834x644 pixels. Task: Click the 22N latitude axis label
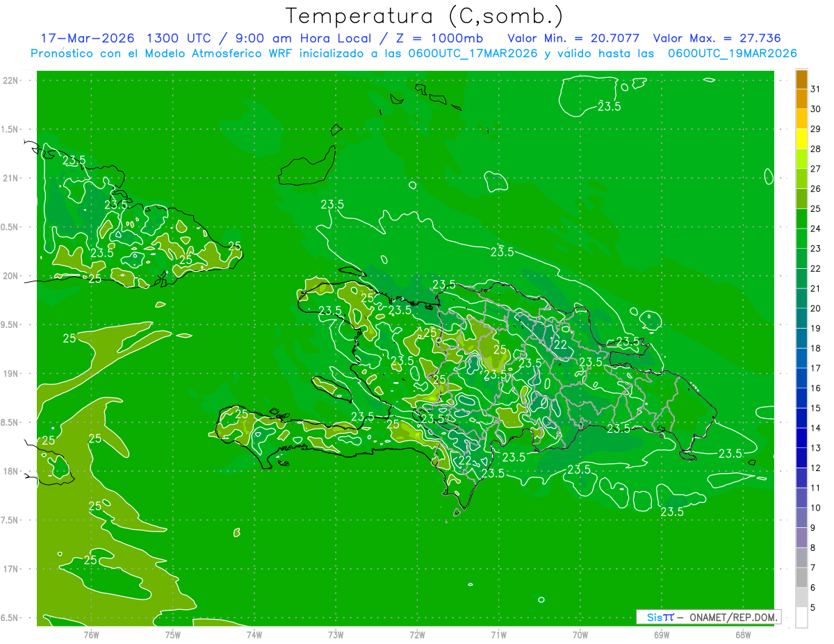click(10, 81)
